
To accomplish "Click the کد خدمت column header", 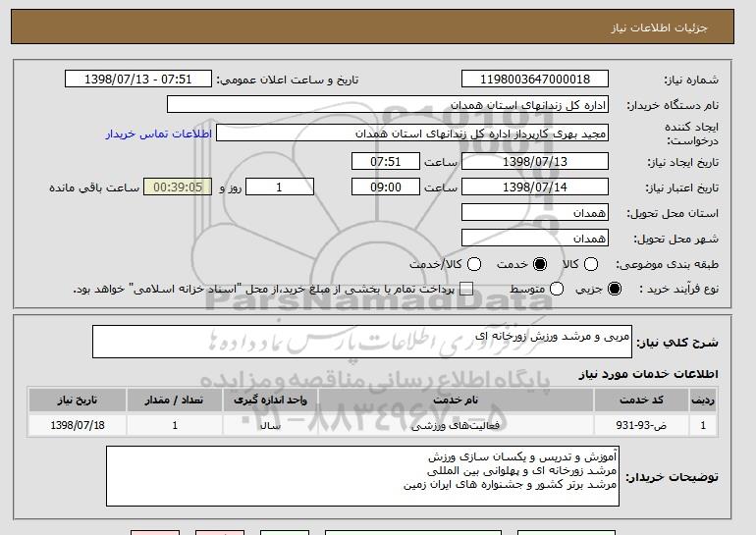I will click(641, 401).
